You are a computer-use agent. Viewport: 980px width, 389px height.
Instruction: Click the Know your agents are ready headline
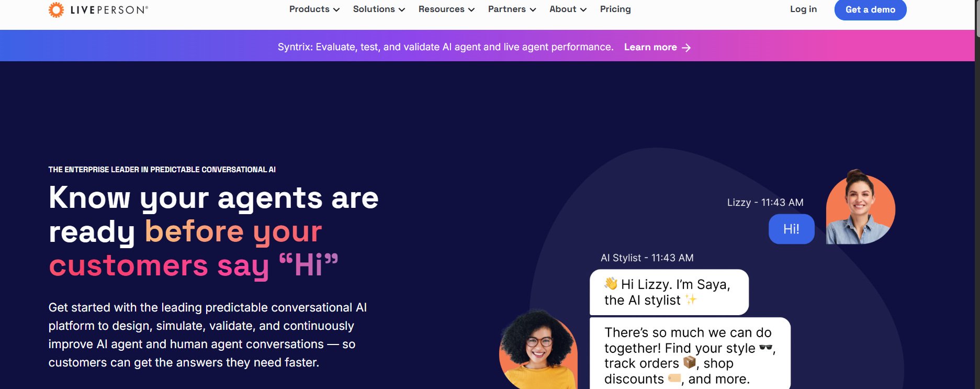(x=213, y=232)
